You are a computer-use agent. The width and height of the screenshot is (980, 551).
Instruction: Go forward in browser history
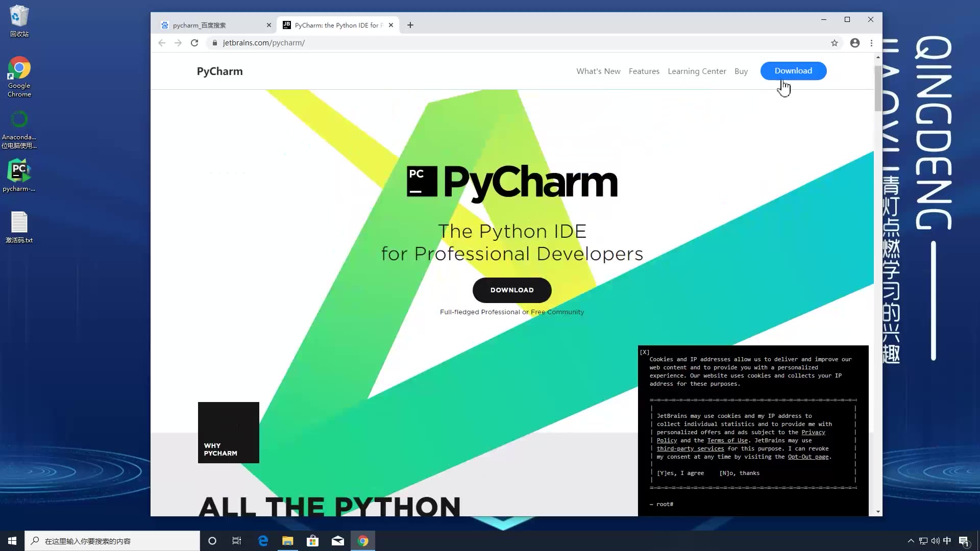coord(178,43)
